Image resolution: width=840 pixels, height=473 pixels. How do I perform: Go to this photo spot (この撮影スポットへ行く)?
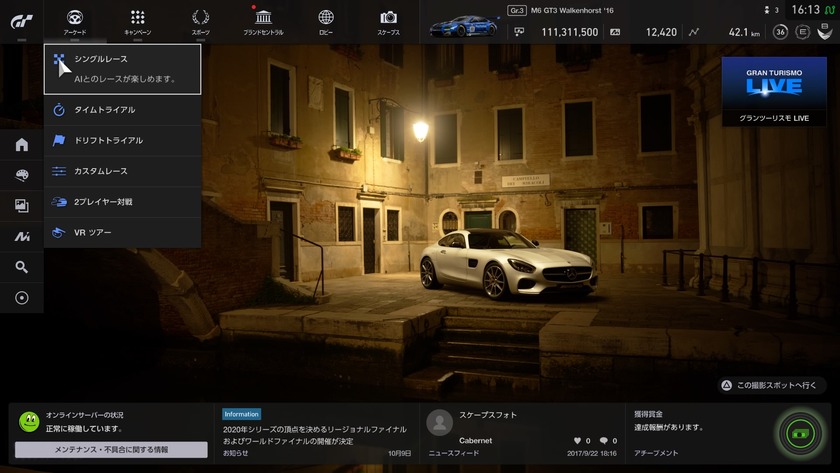771,385
